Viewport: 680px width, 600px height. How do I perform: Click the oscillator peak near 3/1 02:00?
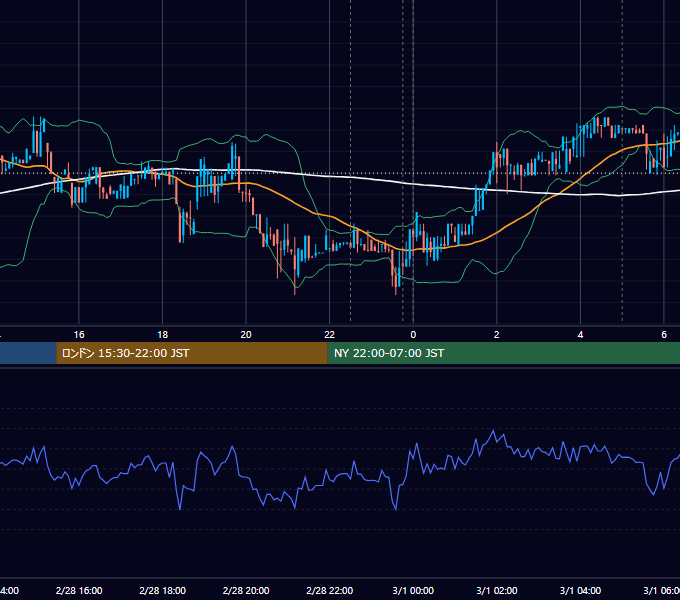[494, 430]
